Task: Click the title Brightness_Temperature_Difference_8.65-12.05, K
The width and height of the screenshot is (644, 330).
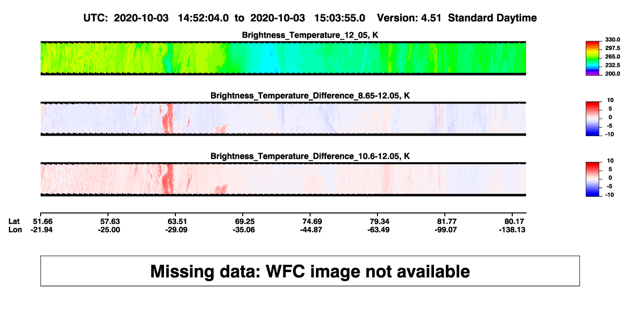Action: (310, 95)
